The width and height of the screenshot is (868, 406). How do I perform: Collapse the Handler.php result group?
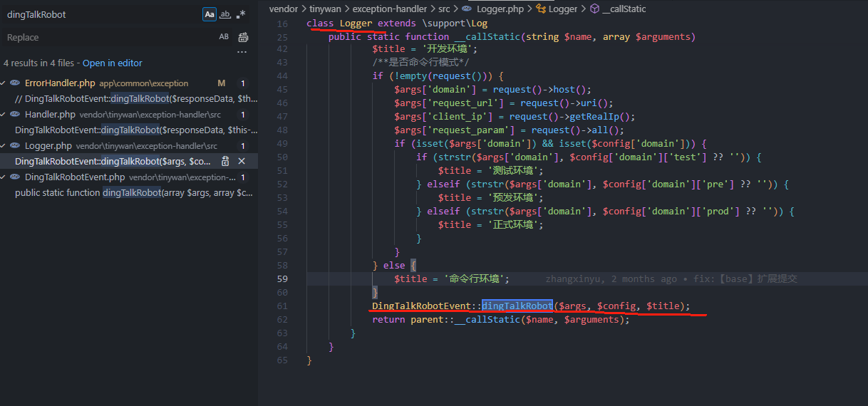pyautogui.click(x=4, y=115)
